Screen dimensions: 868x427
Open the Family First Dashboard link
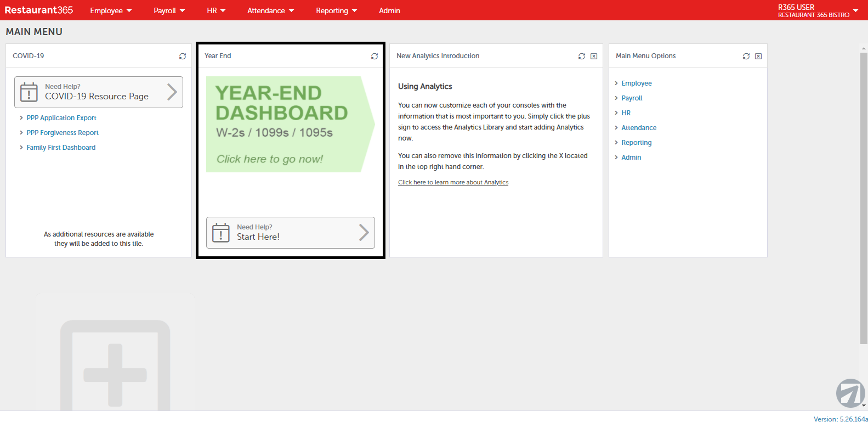pos(61,148)
